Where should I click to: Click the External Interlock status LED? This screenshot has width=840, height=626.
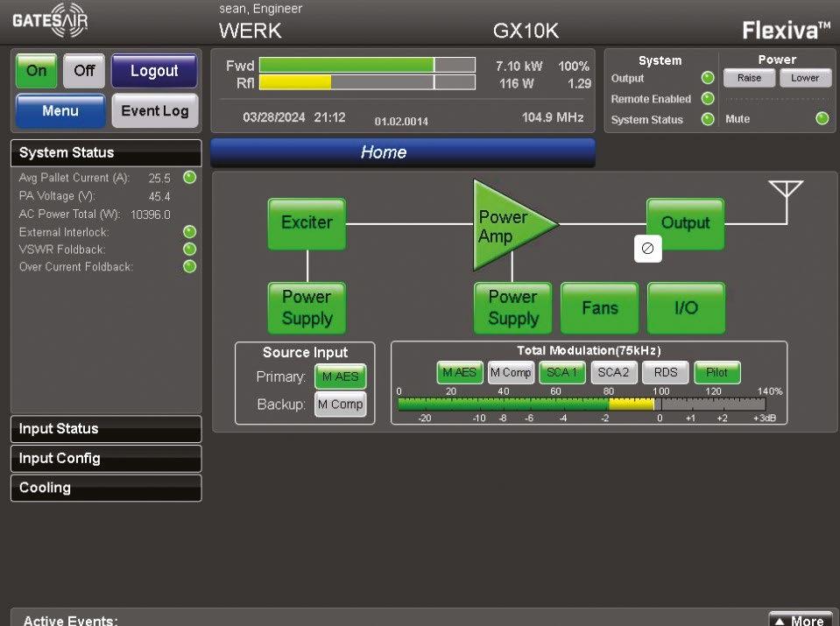(x=190, y=232)
